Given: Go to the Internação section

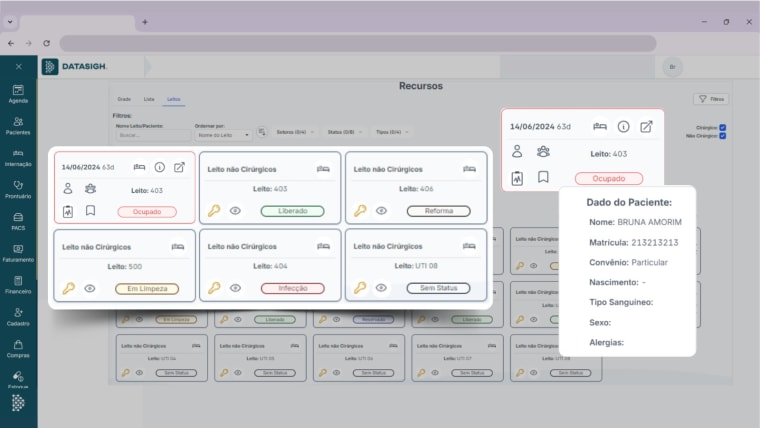Looking at the screenshot, I should (18, 158).
